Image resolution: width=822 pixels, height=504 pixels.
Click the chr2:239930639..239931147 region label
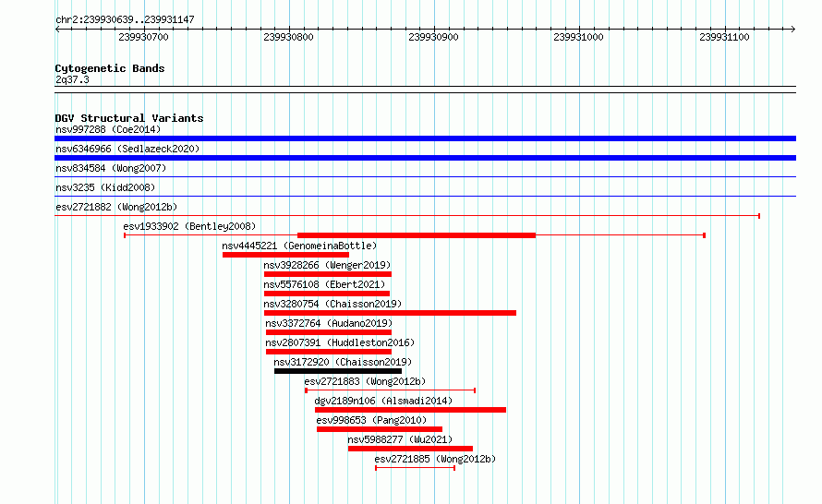pos(125,19)
